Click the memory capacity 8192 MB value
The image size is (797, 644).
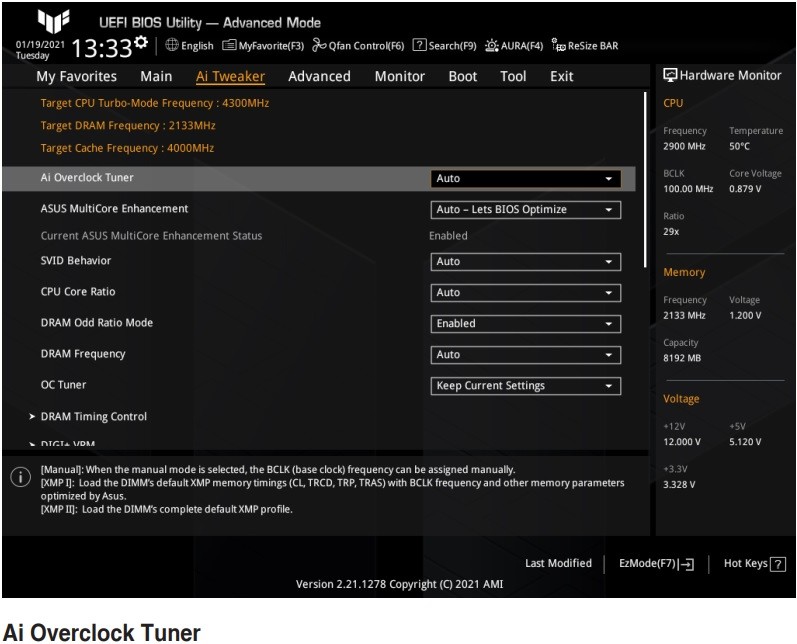coord(682,358)
